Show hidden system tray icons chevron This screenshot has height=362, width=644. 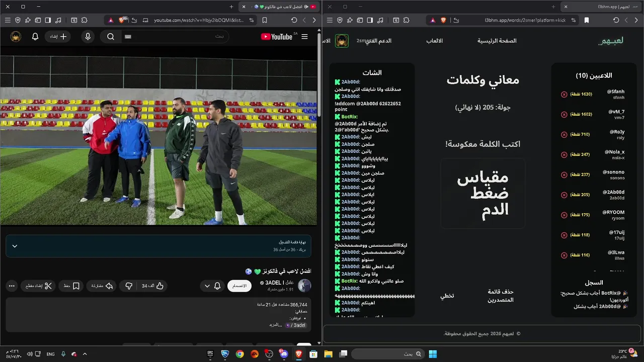click(85, 354)
